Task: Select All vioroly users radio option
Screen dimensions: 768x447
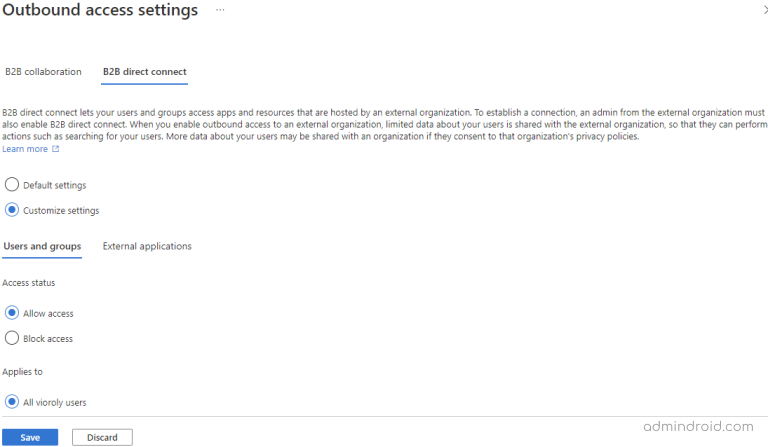Action: [x=12, y=402]
